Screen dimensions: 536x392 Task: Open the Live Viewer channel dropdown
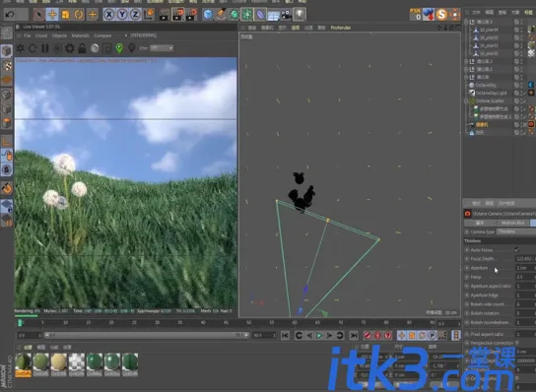tap(162, 48)
